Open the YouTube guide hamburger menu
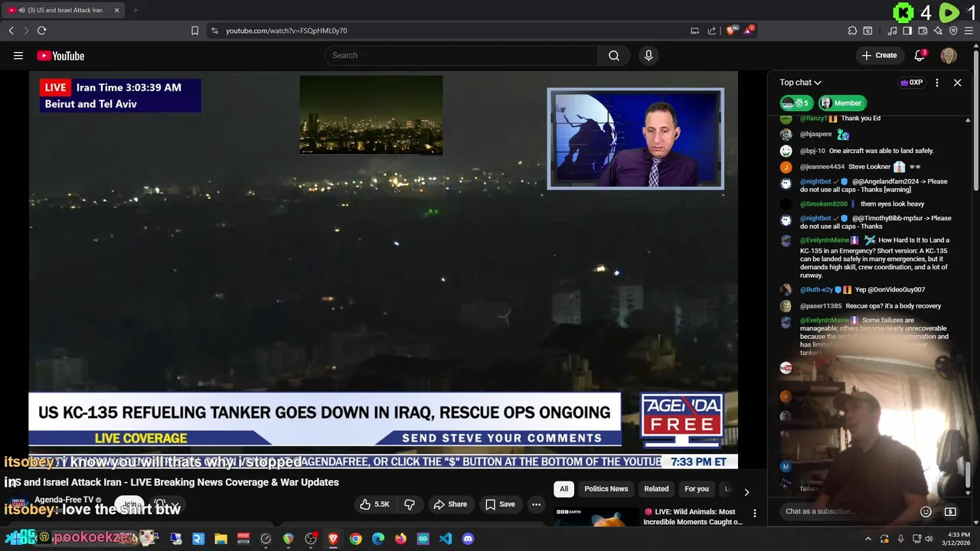 click(x=18, y=55)
